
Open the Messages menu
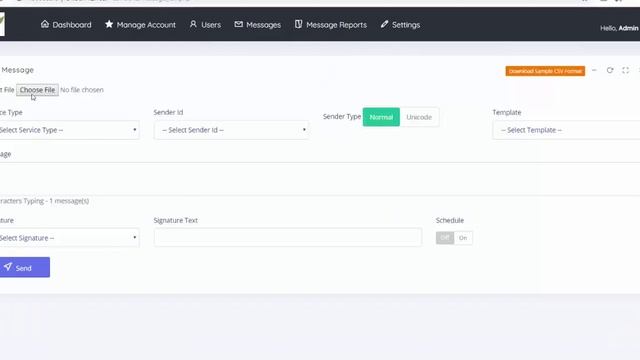click(258, 25)
